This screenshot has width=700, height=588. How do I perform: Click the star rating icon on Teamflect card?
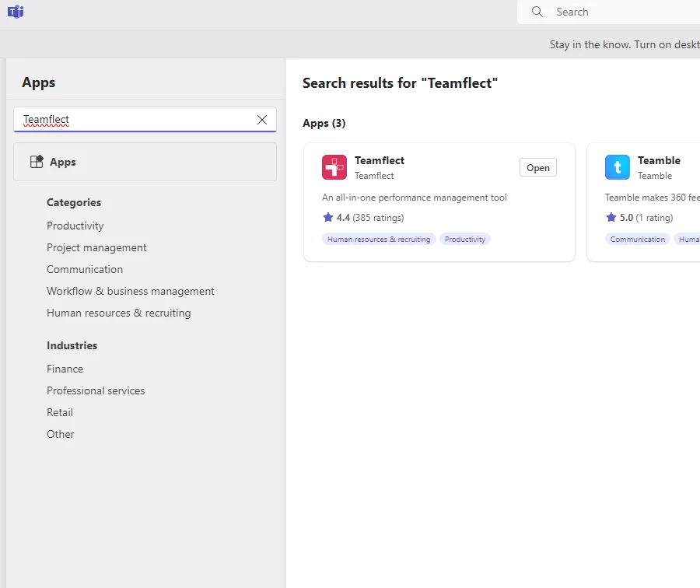(x=328, y=218)
